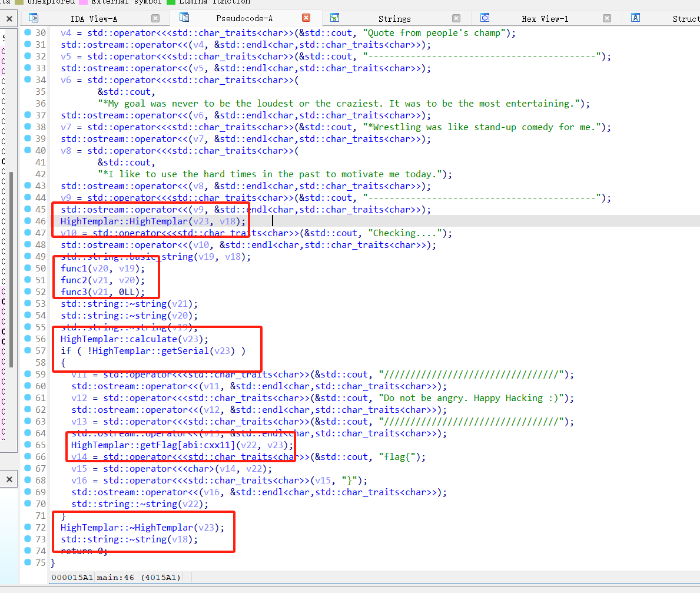The width and height of the screenshot is (700, 593).
Task: Toggle breakpoint dot on line 43
Action: point(28,185)
